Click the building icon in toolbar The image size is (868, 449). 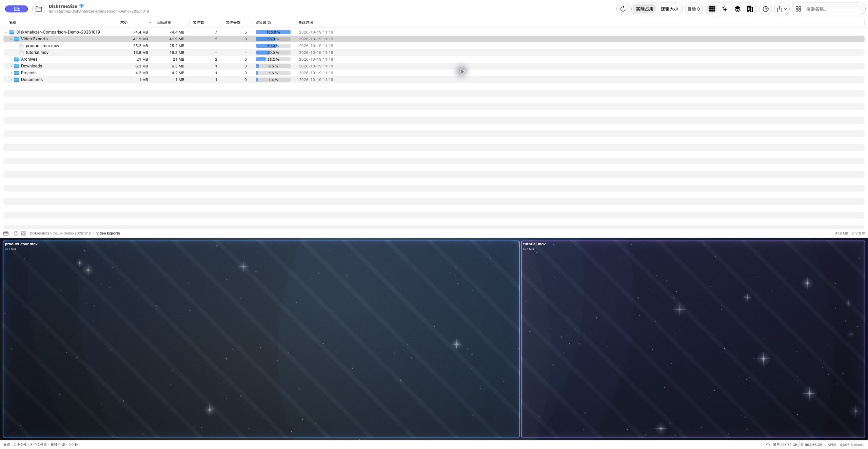point(750,9)
